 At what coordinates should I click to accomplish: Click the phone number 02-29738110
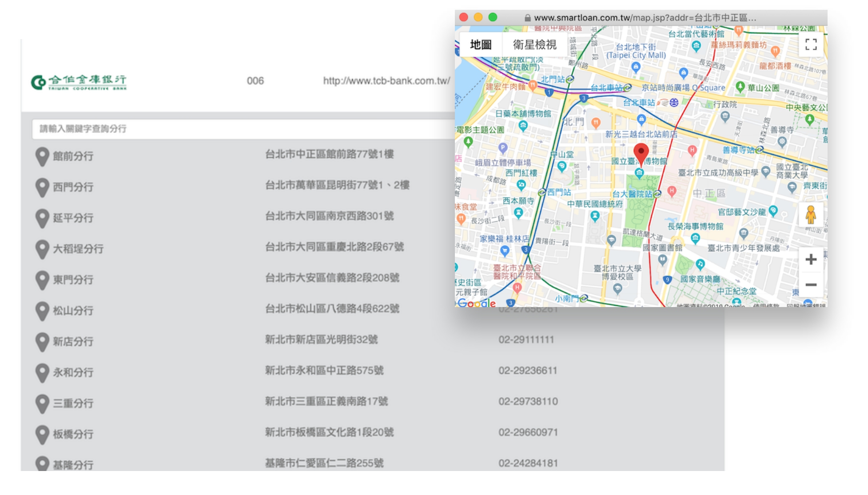point(528,402)
